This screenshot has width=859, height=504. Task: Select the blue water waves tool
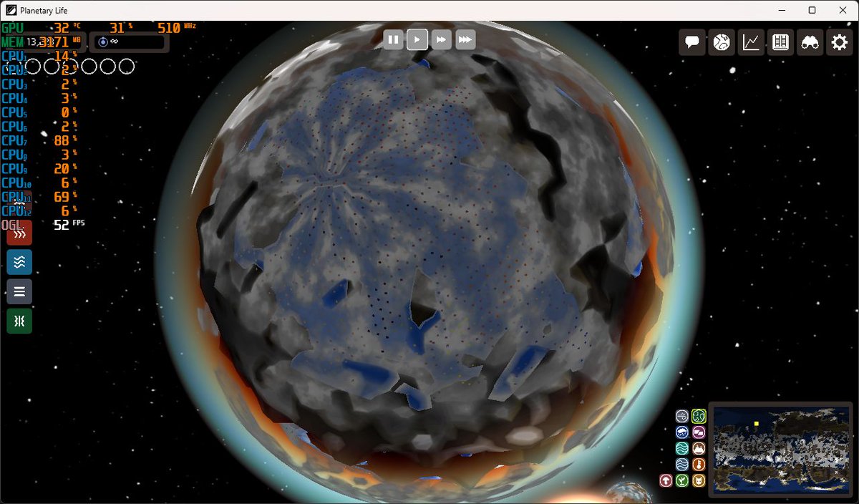(19, 263)
